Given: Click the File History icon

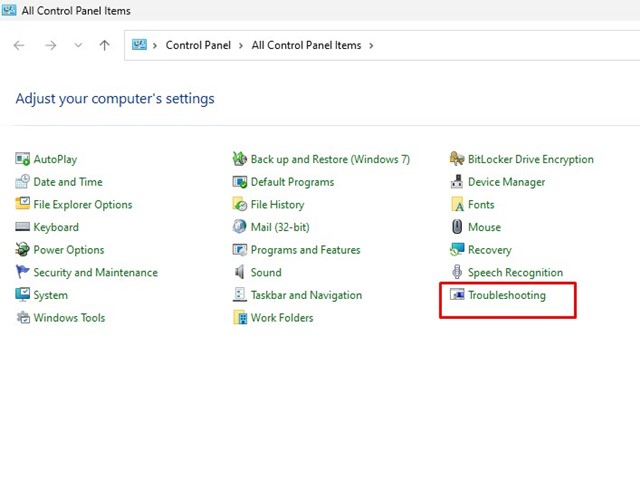Looking at the screenshot, I should point(240,204).
